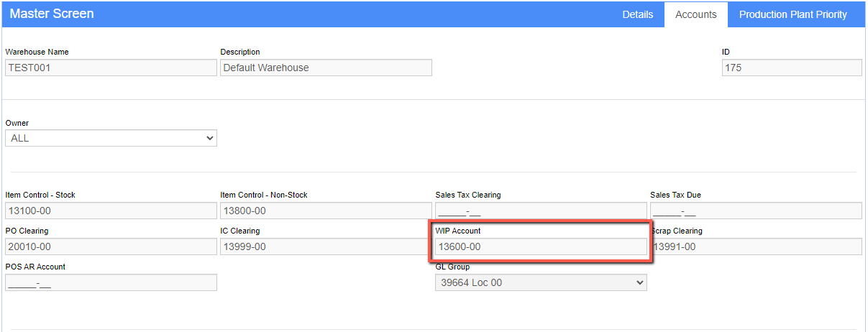Click the WIP Account field
Image resolution: width=868 pixels, height=332 pixels.
(541, 246)
